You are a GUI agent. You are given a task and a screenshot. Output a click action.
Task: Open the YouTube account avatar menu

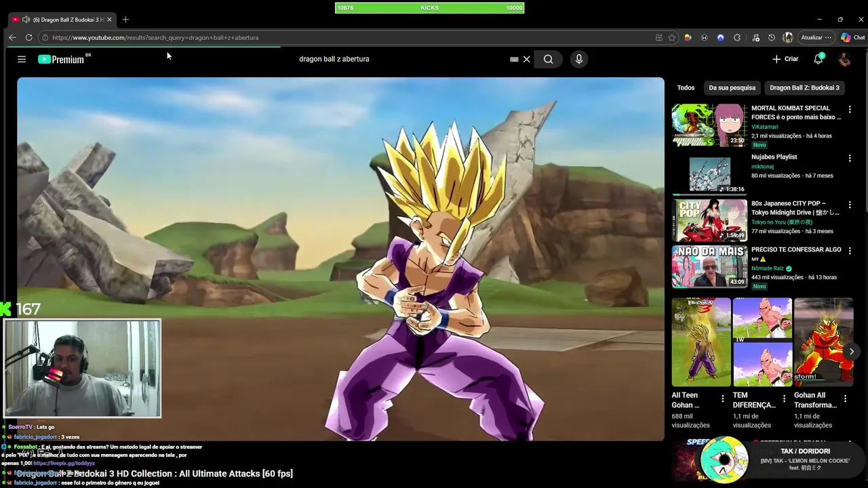[x=844, y=59]
